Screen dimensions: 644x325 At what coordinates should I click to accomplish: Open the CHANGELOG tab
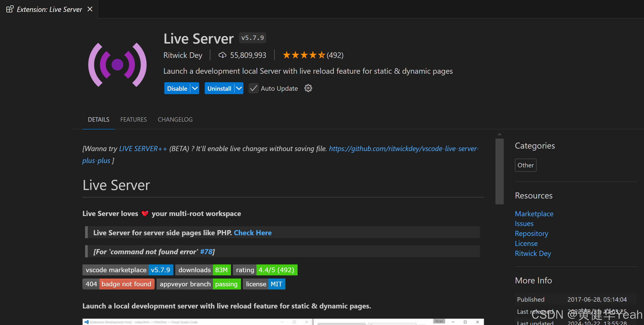(175, 120)
